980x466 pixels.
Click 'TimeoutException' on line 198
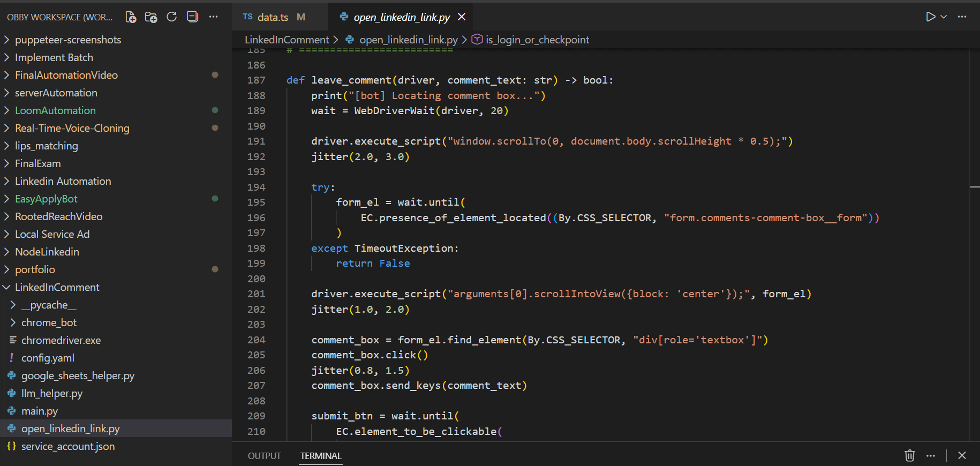pos(404,248)
